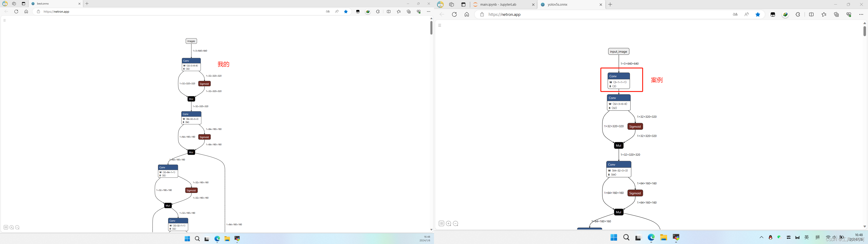
Task: Refresh the page in left browser window
Action: click(16, 12)
